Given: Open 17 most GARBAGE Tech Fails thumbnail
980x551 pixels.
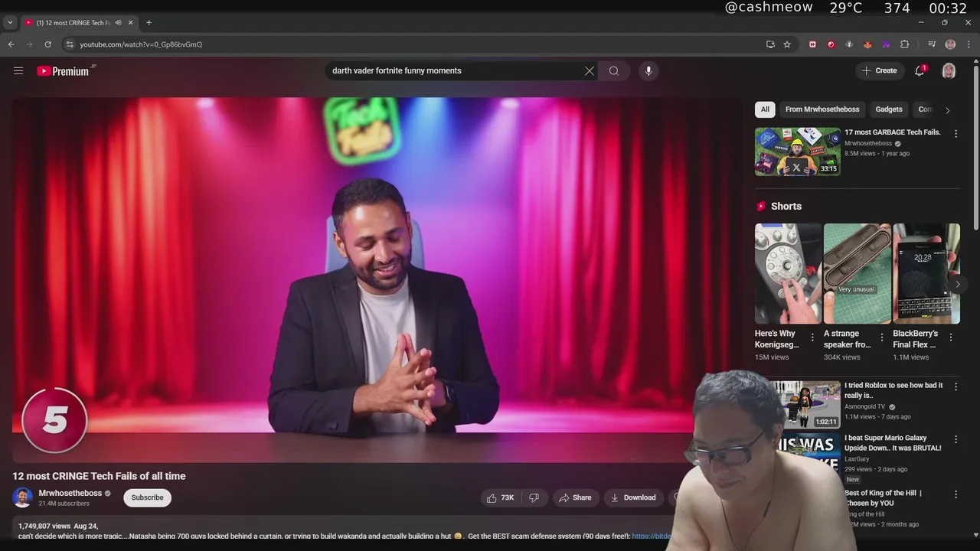Looking at the screenshot, I should [x=797, y=152].
